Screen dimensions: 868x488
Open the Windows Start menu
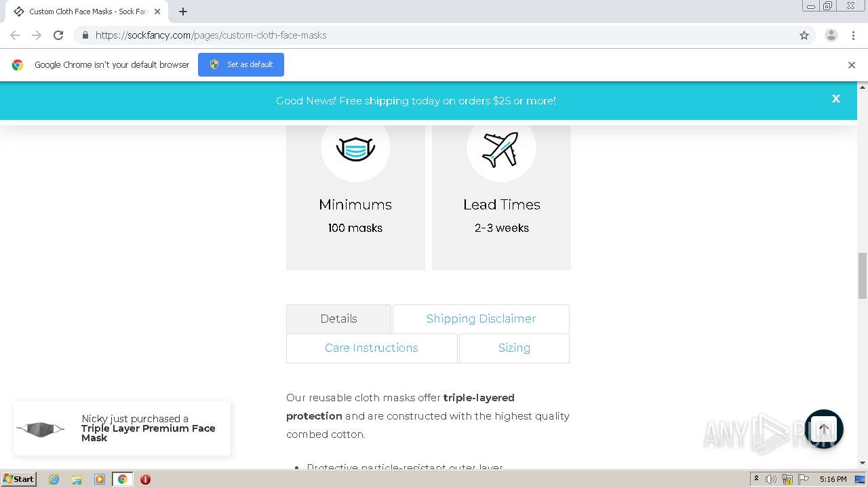[18, 479]
